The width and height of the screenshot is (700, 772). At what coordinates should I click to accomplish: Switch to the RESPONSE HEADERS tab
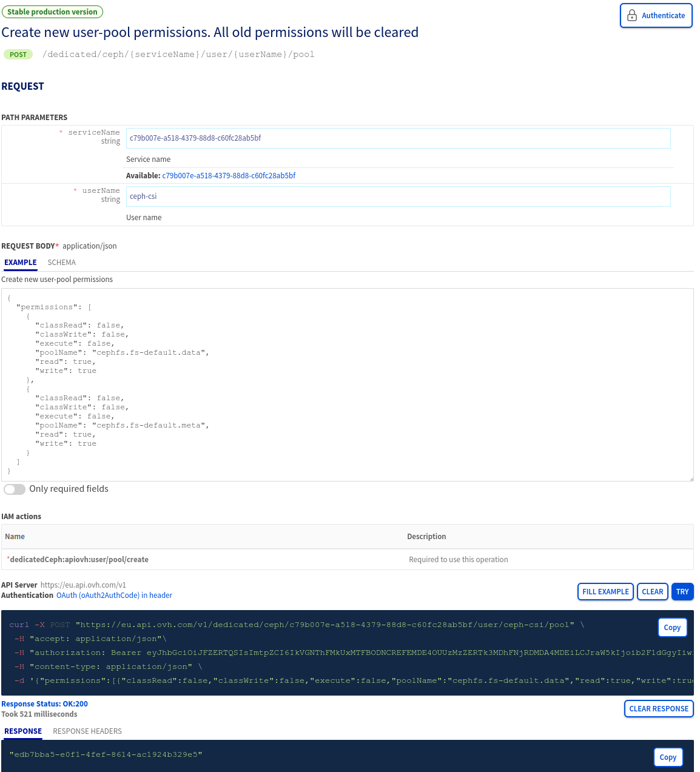click(x=87, y=731)
